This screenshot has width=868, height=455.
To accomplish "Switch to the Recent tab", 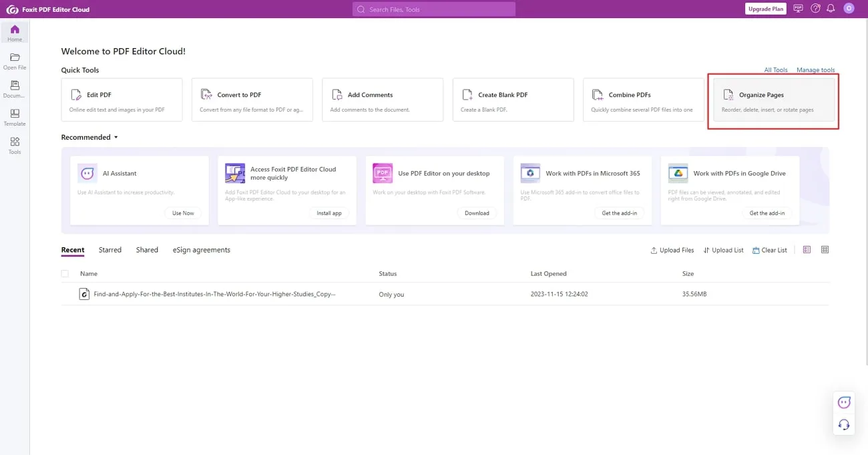I will tap(73, 250).
